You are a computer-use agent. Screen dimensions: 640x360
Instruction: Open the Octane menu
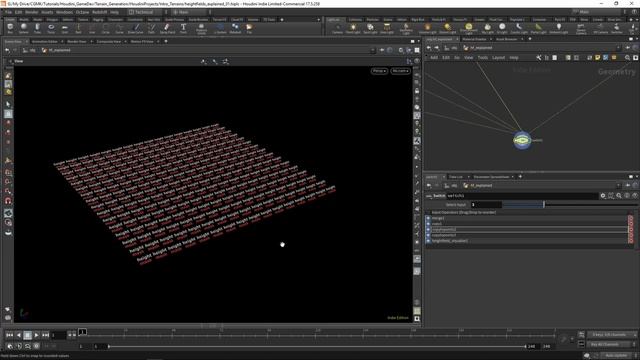82,12
